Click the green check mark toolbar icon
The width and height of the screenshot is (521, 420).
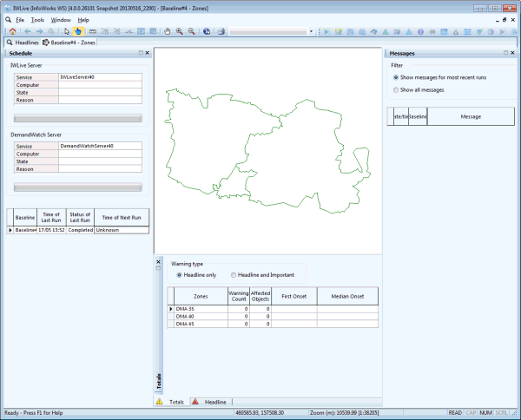(479, 32)
